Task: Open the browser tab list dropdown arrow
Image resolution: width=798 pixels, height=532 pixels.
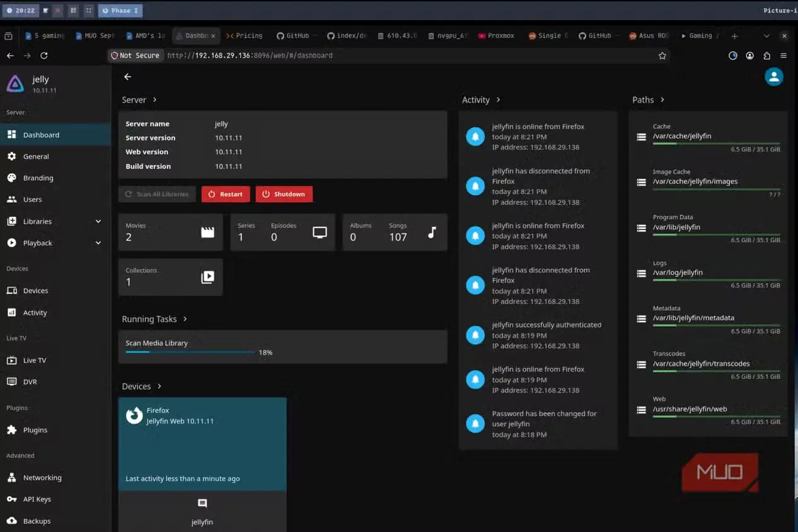Action: tap(766, 36)
